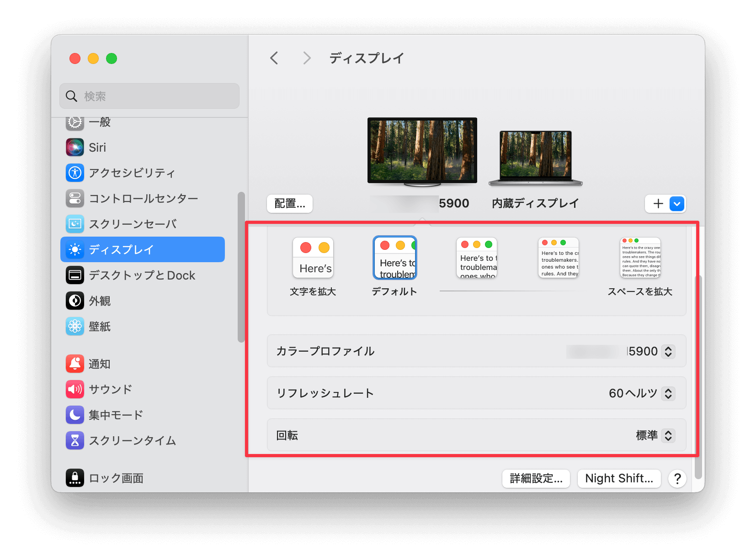Zoom window with green button
This screenshot has width=756, height=560.
point(112,58)
